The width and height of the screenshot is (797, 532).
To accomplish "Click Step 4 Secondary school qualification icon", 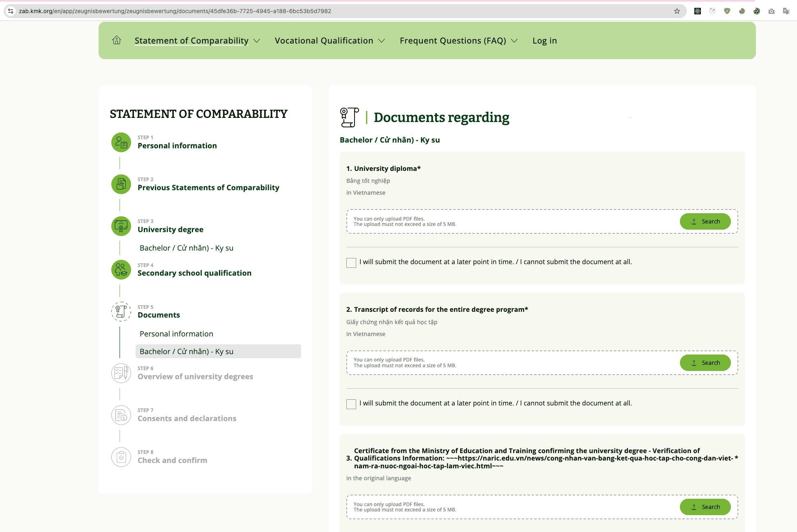I will 121,269.
